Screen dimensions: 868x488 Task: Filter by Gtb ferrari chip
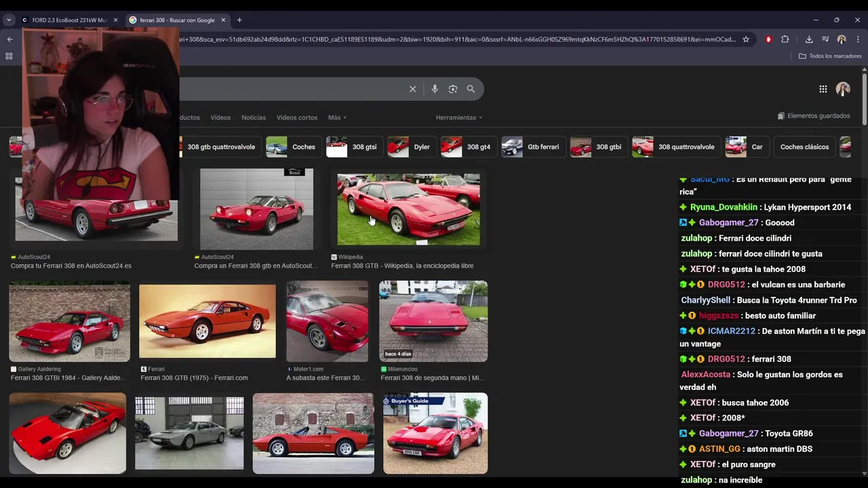533,146
